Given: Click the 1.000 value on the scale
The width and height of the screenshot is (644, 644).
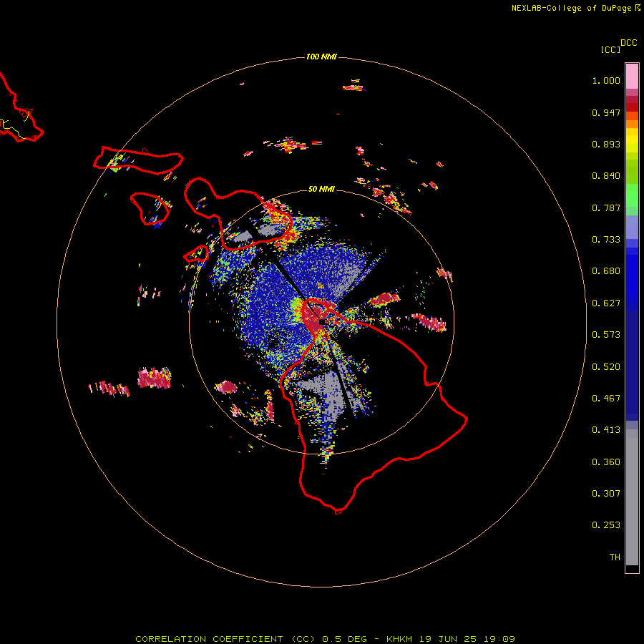Looking at the screenshot, I should pos(606,80).
